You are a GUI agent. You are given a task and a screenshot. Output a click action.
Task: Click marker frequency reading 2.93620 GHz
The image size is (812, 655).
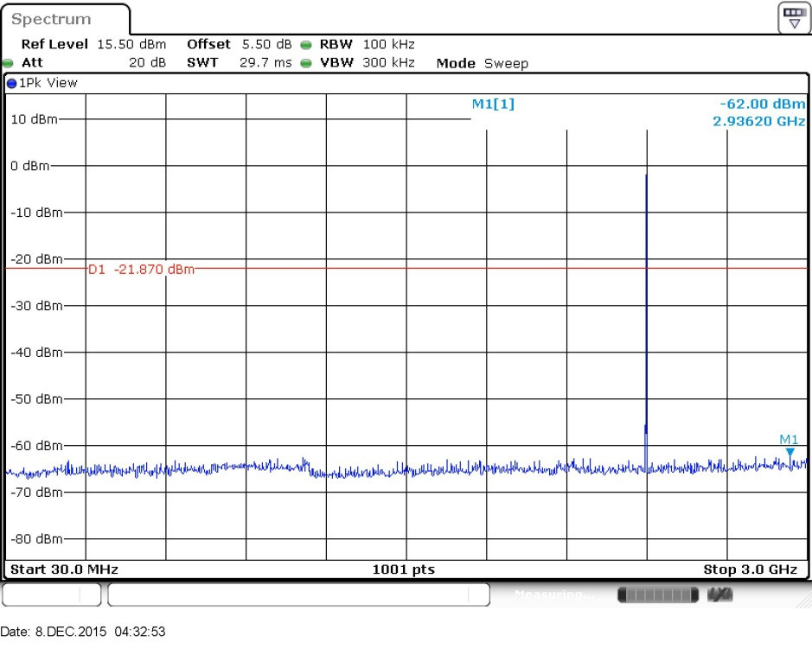pos(758,122)
